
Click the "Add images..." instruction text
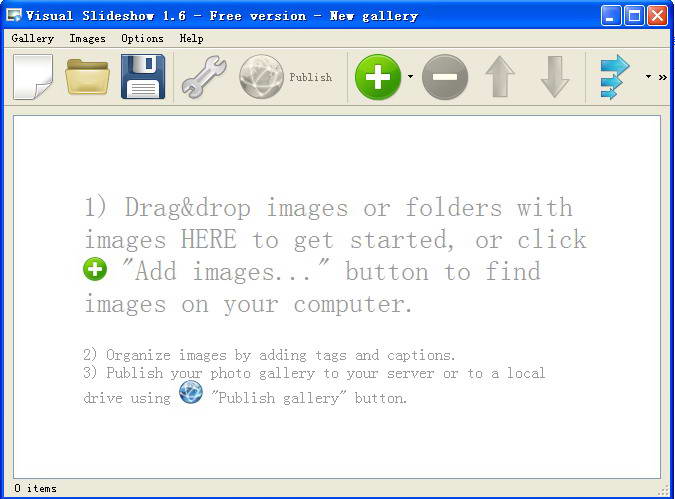[x=225, y=272]
